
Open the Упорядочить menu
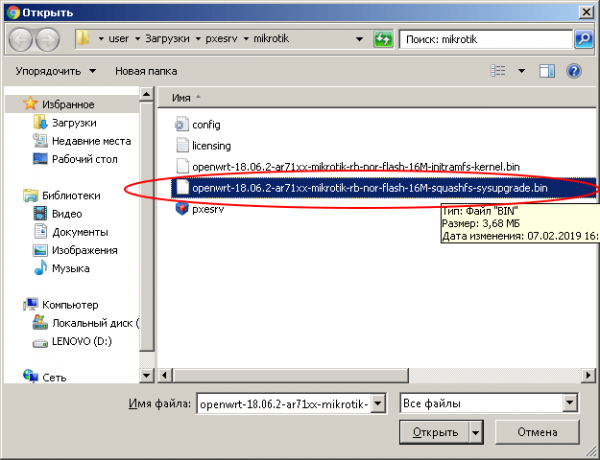(x=55, y=71)
